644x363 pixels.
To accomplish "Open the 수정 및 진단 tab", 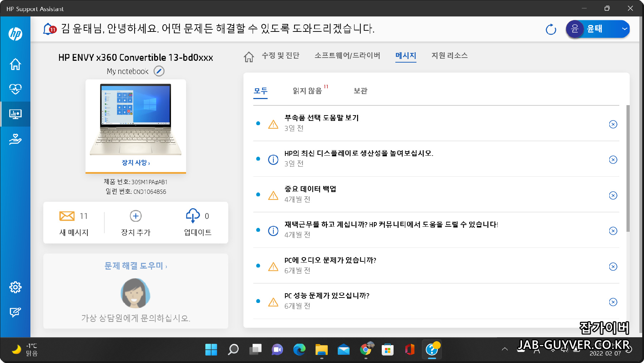I will 280,55.
